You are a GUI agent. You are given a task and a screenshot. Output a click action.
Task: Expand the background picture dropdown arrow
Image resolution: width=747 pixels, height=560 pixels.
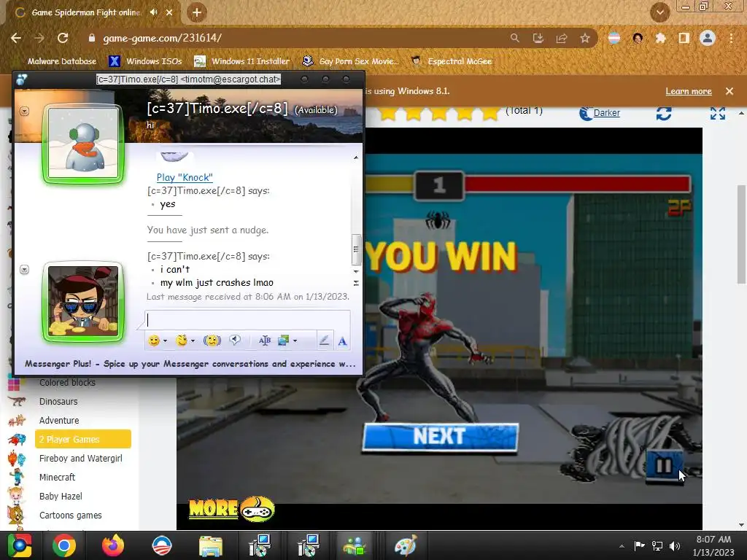pos(295,341)
